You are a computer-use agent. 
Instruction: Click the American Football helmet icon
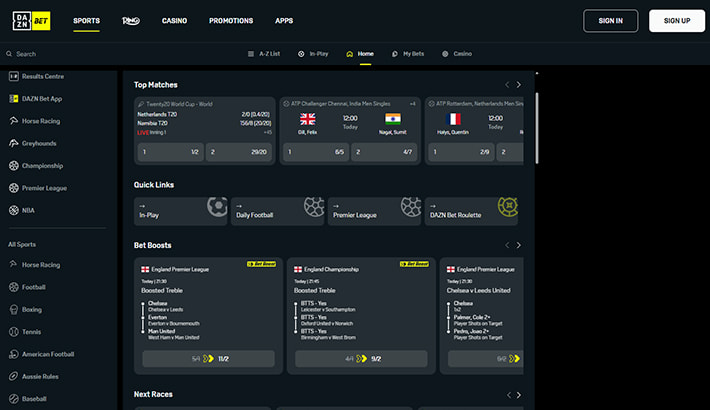coord(14,354)
